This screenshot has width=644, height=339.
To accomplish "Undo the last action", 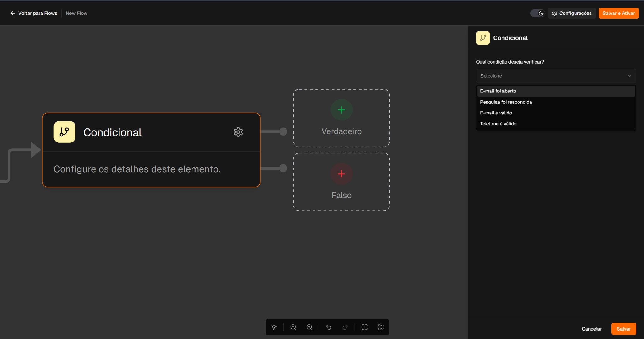I will (329, 327).
